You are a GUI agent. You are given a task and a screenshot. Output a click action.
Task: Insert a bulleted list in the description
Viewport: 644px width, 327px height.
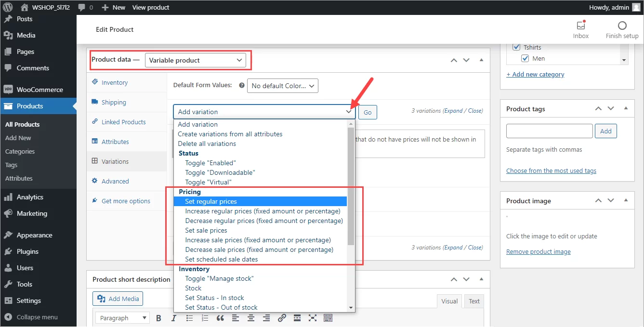pyautogui.click(x=189, y=318)
